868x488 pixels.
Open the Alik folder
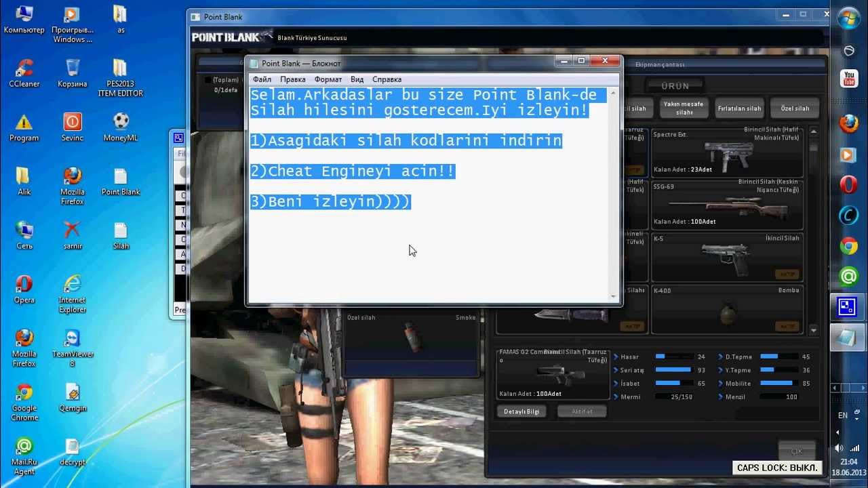point(24,182)
